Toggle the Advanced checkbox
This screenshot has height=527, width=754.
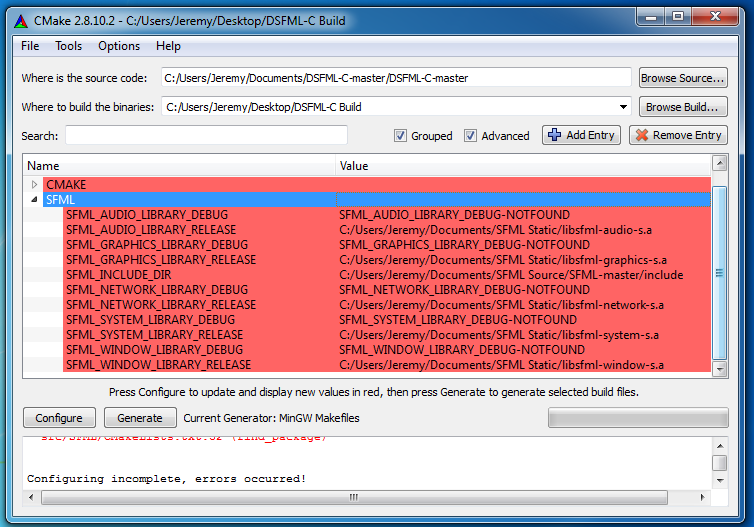[x=470, y=136]
